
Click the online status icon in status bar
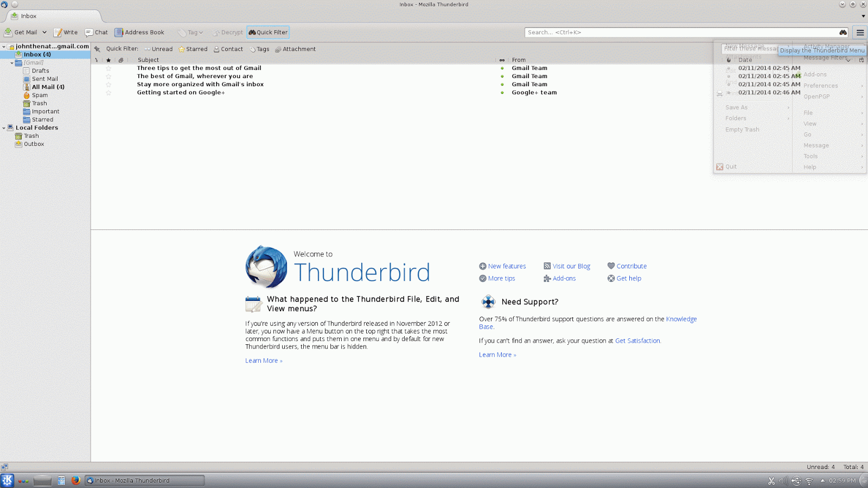tap(4, 467)
